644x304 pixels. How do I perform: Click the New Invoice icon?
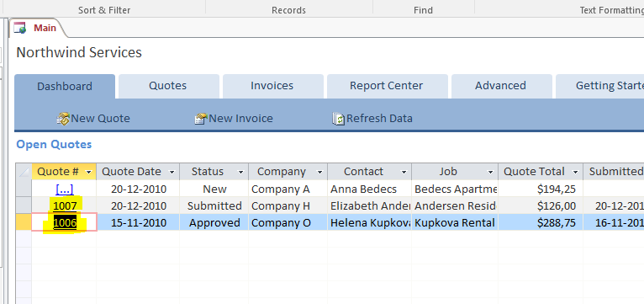pyautogui.click(x=200, y=119)
